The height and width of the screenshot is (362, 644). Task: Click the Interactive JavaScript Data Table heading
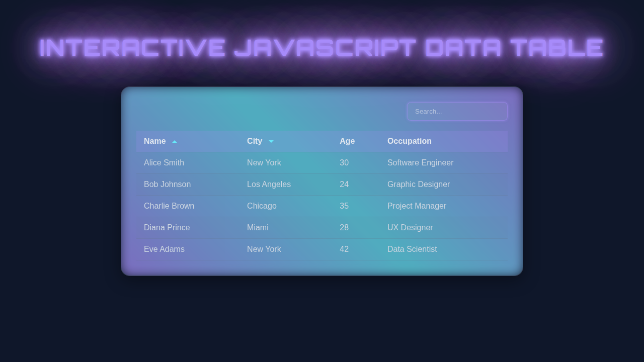321,48
